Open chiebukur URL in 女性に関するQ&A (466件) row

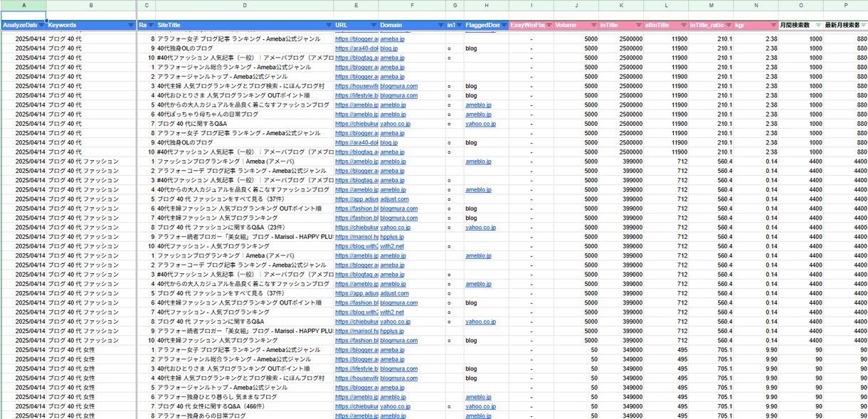pos(356,407)
